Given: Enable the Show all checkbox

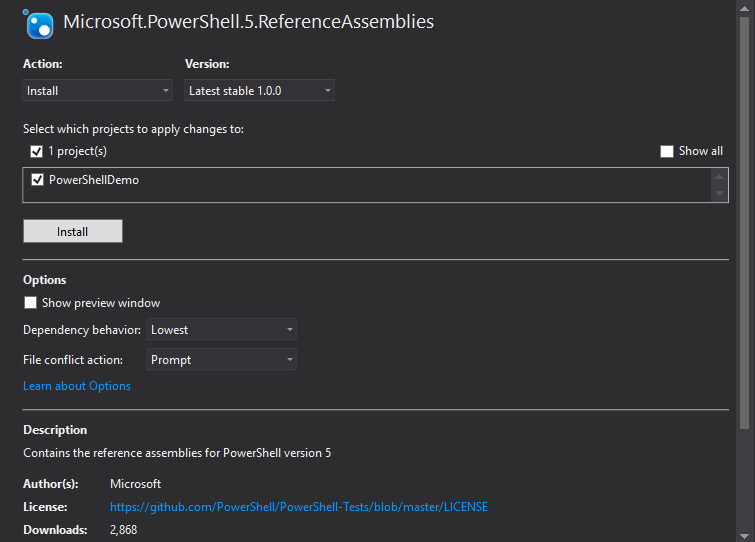Looking at the screenshot, I should (666, 152).
